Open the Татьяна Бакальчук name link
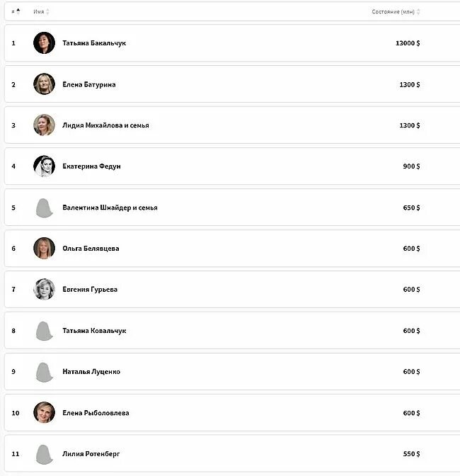This screenshot has height=476, width=460. [x=94, y=43]
